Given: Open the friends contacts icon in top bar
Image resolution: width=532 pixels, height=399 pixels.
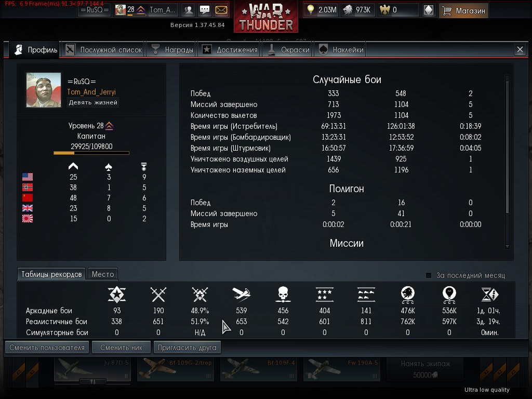Looking at the screenshot, I should [188, 10].
